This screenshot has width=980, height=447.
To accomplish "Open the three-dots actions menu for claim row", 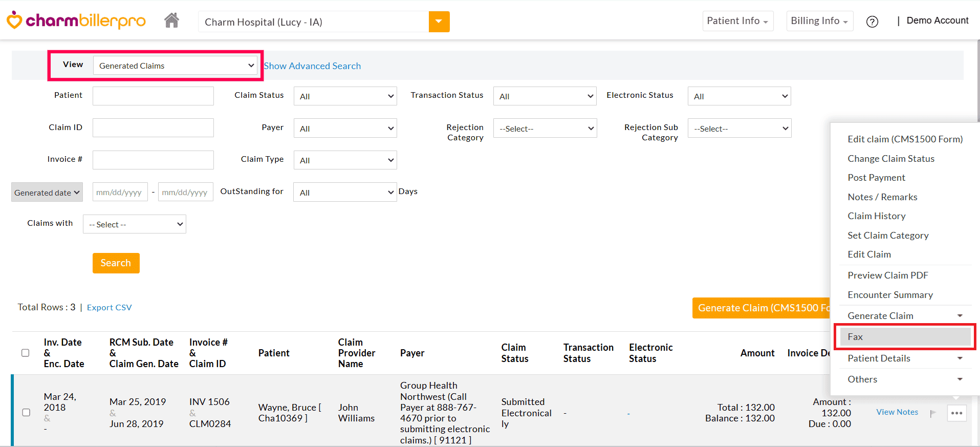I will (956, 413).
